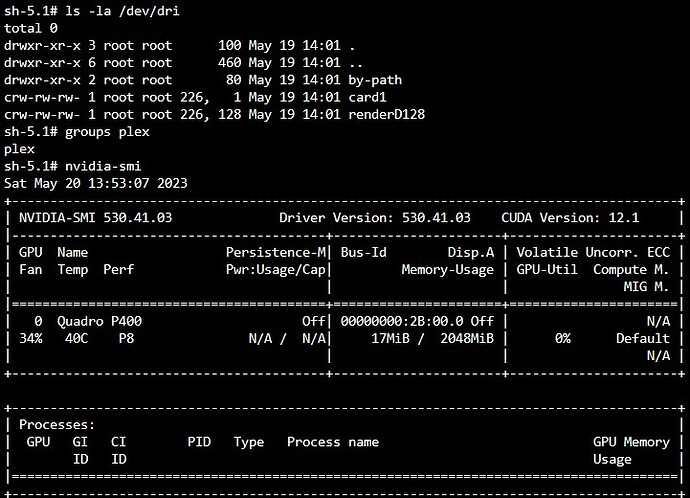This screenshot has width=690, height=498.
Task: Click the 'Perf' column header
Action: (118, 270)
